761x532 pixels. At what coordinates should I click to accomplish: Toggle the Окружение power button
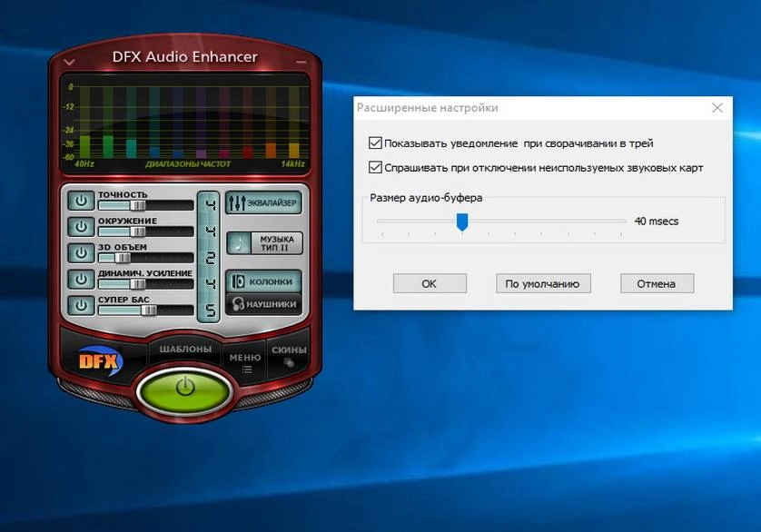81,227
